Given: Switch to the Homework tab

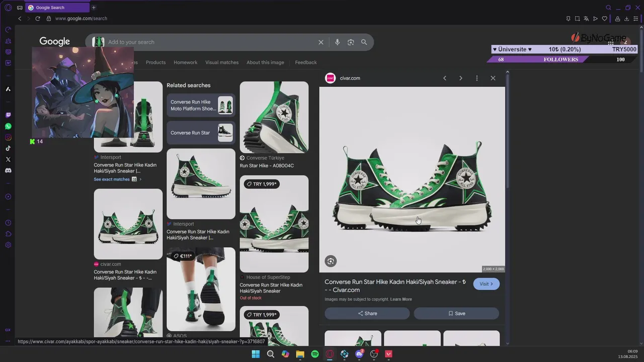Looking at the screenshot, I should (x=185, y=62).
